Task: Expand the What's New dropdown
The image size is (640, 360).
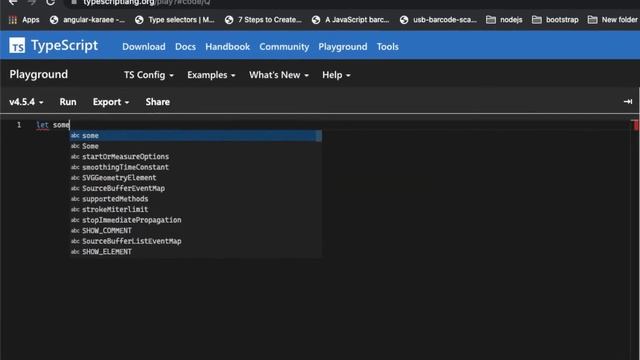Action: (279, 75)
